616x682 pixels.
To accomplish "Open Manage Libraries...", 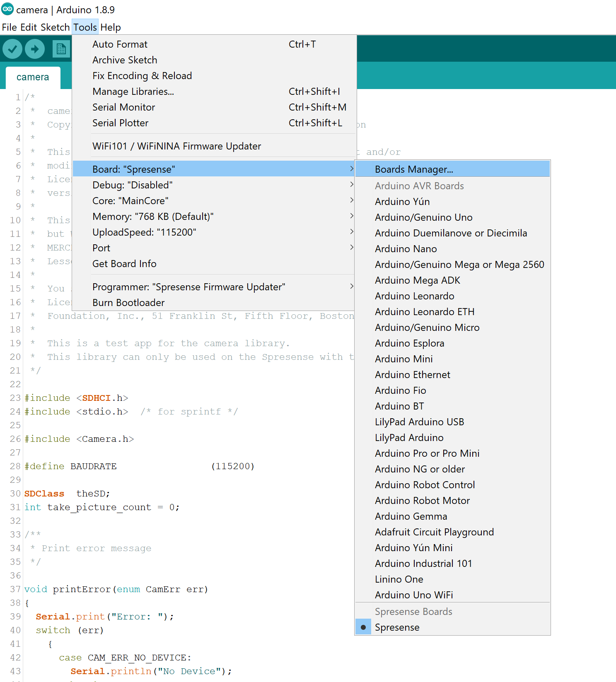I will (214, 91).
